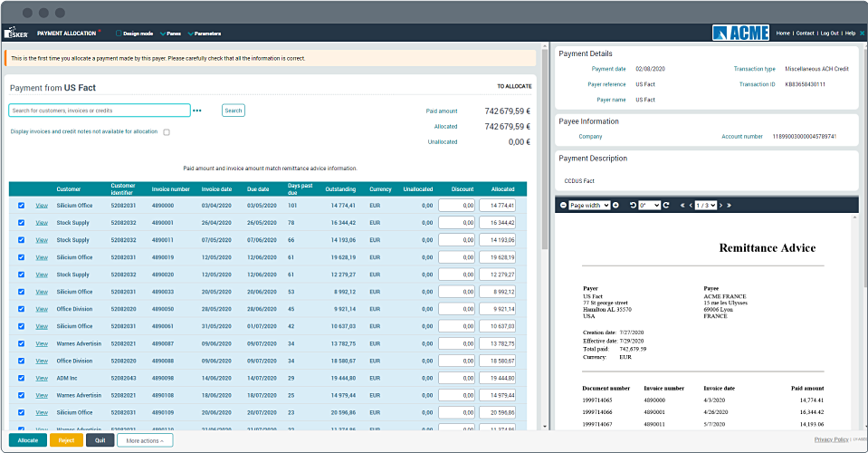Open Help in the header
Viewport: 868px width, 453px height.
(x=850, y=34)
